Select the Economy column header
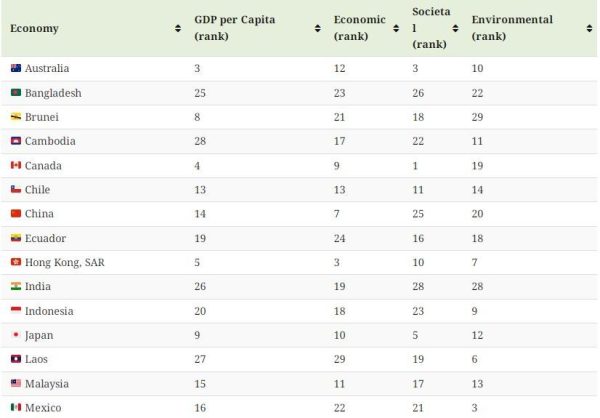The height and width of the screenshot is (418, 600). coord(34,28)
